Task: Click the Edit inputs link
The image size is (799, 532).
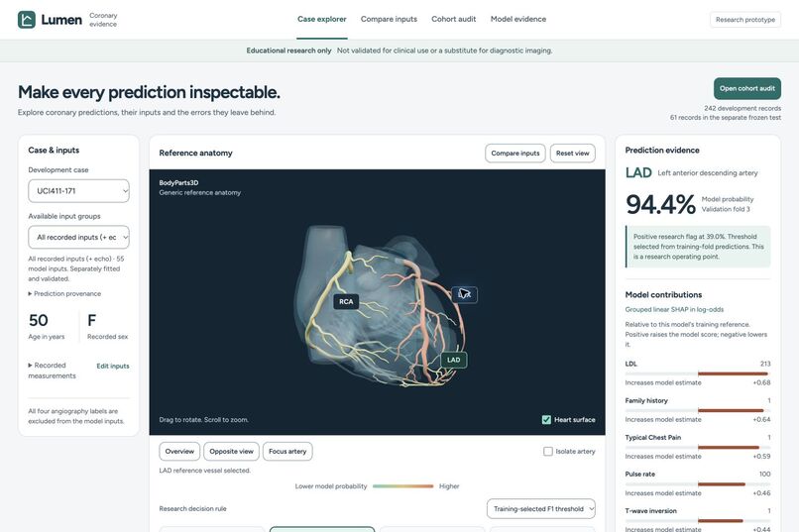Action: tap(113, 366)
